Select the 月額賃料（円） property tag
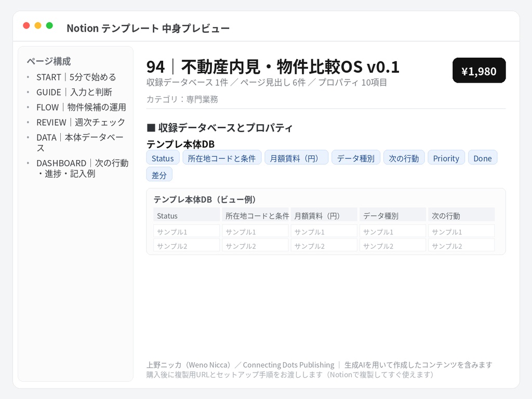Screen dimensions: 532x399 [x=297, y=158]
